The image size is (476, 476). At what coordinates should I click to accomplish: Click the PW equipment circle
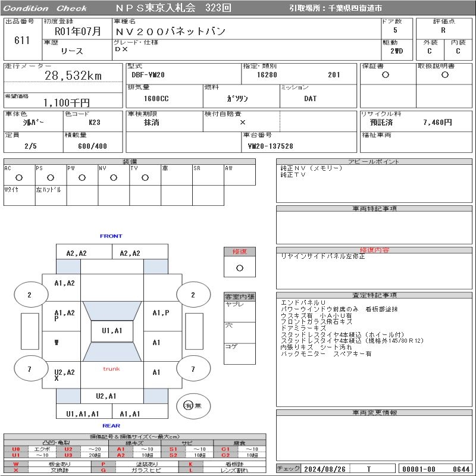(82, 177)
